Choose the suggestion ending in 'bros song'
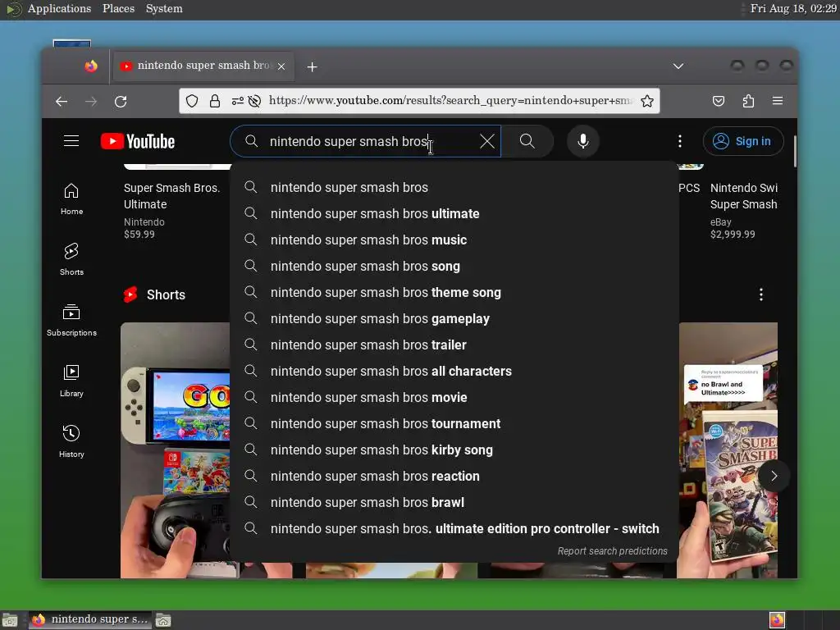Viewport: 840px width, 630px height. tap(454, 267)
